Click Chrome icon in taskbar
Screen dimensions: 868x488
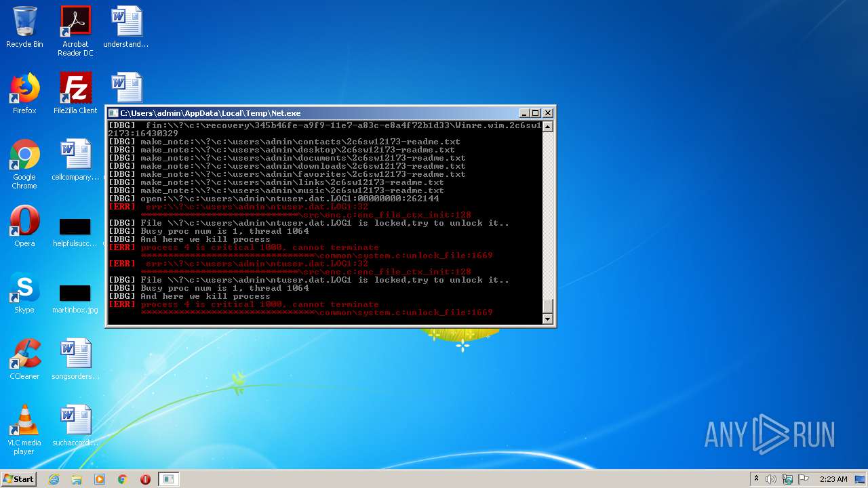[123, 479]
